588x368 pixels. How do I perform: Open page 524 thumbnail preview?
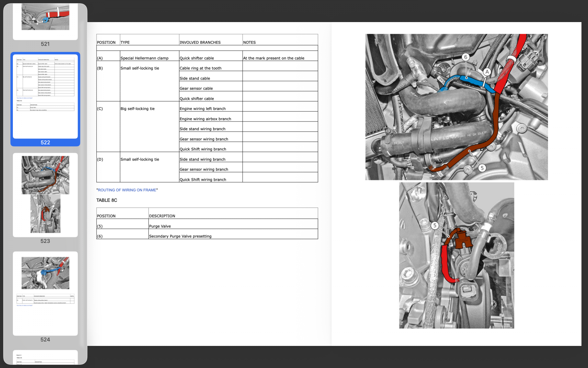(45, 293)
